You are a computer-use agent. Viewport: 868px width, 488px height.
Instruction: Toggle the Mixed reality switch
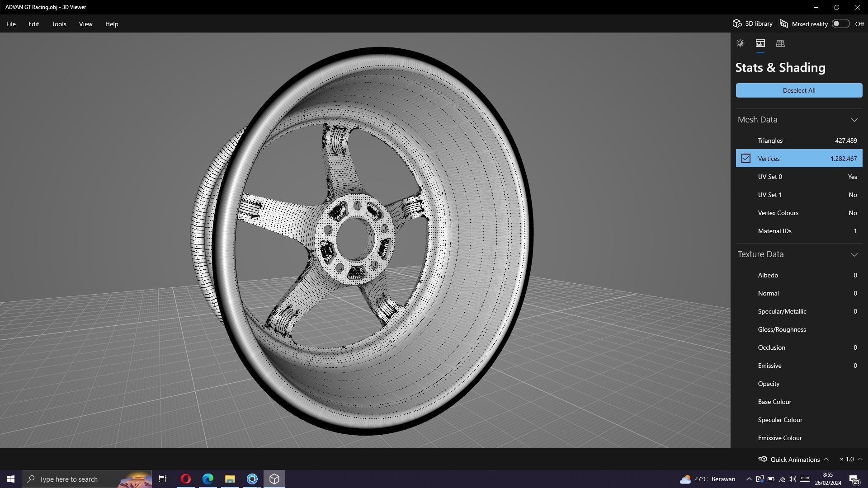pyautogui.click(x=840, y=24)
